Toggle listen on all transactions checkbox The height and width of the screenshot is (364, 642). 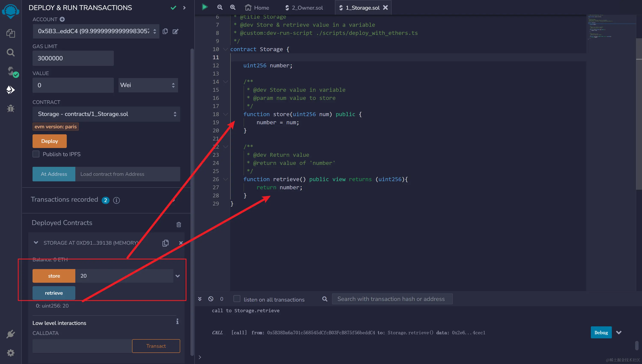point(237,299)
